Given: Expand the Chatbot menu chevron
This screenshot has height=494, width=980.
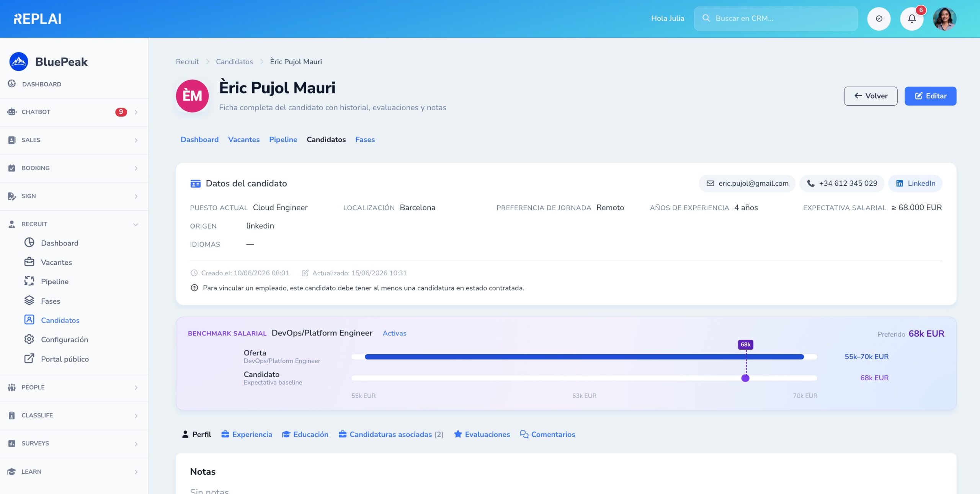Looking at the screenshot, I should (x=136, y=112).
